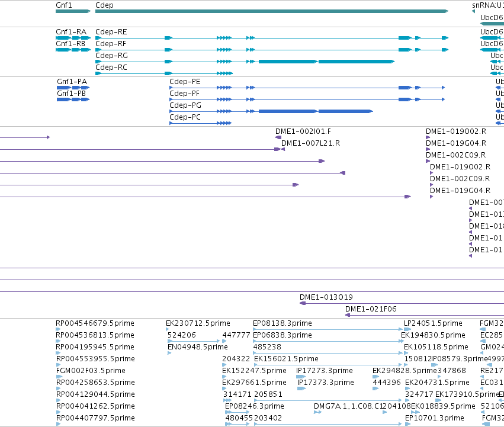Click the Cdep-PF coding sequence label
The image size is (504, 427).
184,94
